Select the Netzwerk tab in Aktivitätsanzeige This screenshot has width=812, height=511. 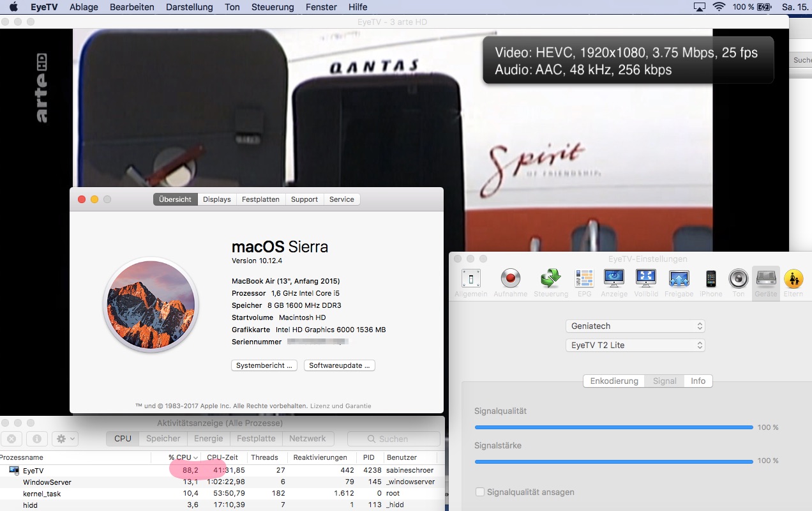click(308, 439)
